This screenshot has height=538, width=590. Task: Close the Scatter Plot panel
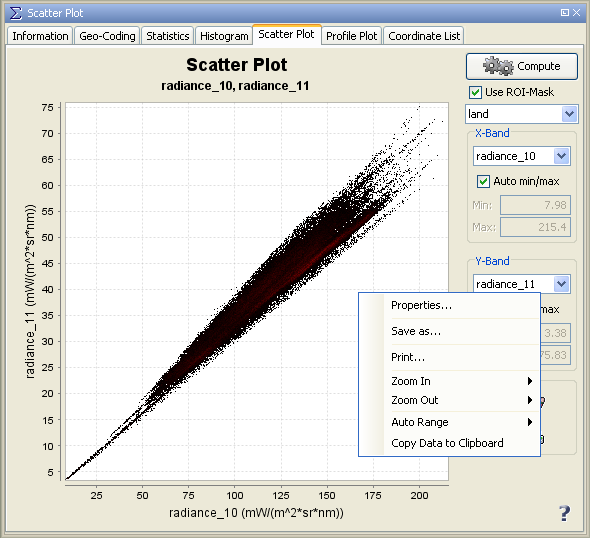pyautogui.click(x=576, y=13)
